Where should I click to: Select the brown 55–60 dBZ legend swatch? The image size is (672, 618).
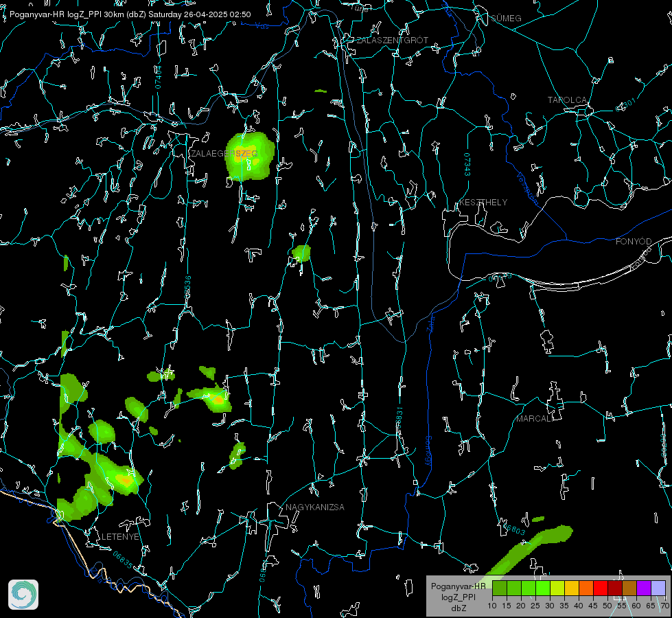[x=629, y=588]
